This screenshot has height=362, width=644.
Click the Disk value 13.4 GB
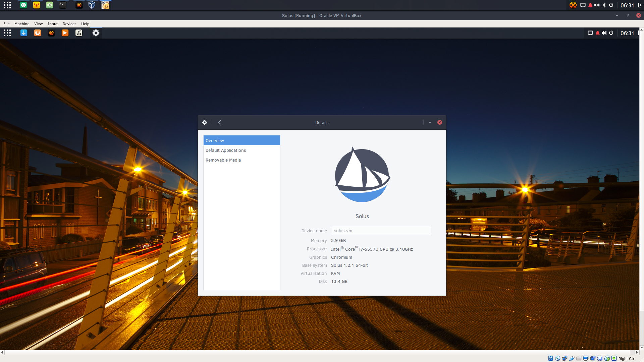pyautogui.click(x=339, y=281)
